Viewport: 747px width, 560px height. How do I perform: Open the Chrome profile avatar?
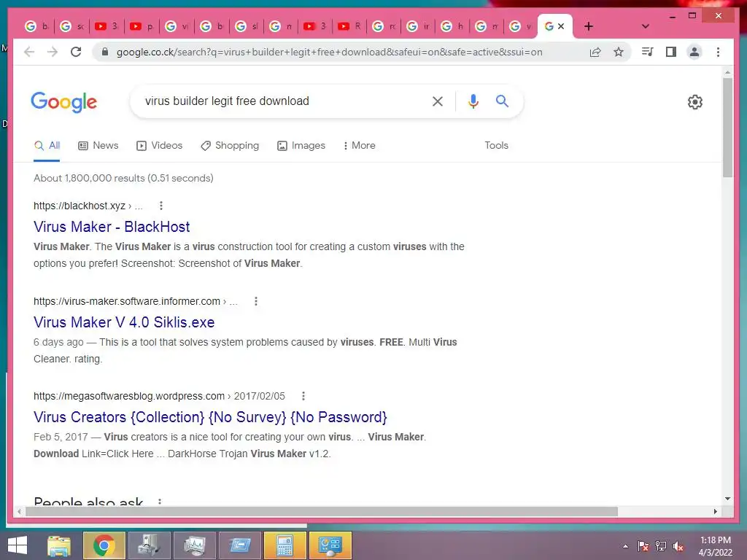pos(694,52)
